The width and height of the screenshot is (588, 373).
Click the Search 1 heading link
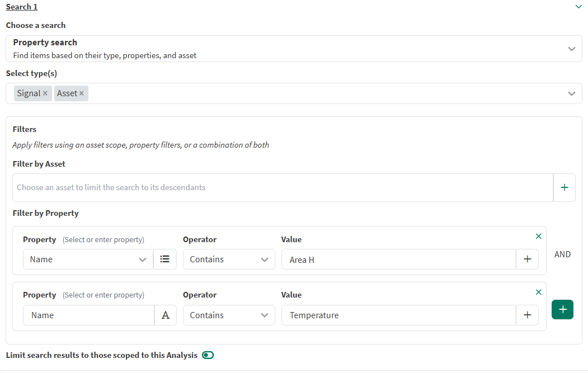22,7
